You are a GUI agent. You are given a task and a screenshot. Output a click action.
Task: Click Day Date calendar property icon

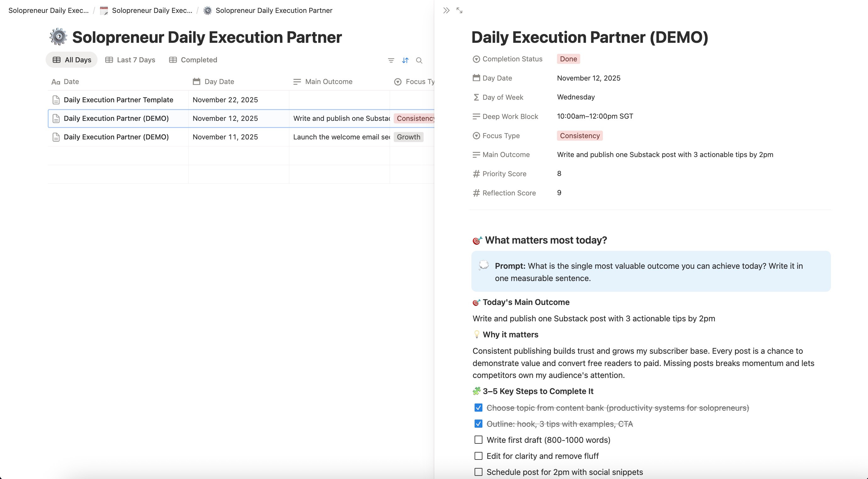click(476, 78)
